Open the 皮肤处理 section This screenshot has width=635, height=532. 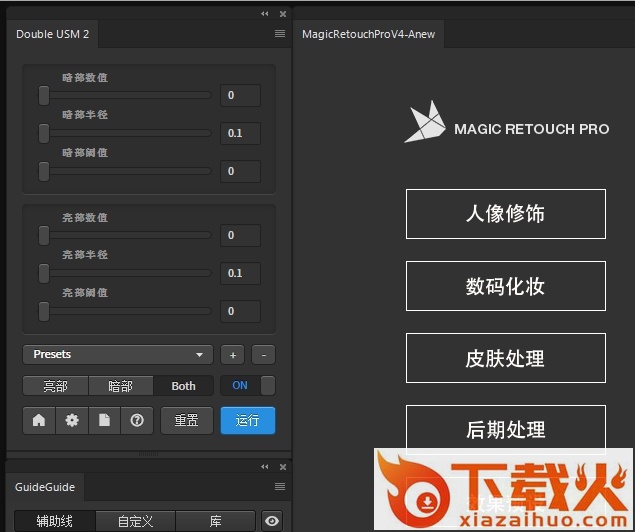pyautogui.click(x=506, y=358)
